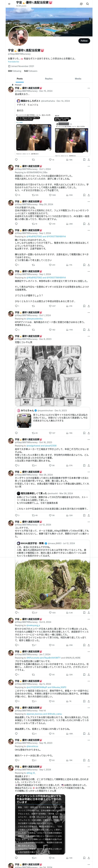
Task: Go back using the top-left arrow
Action: (9, 4)
